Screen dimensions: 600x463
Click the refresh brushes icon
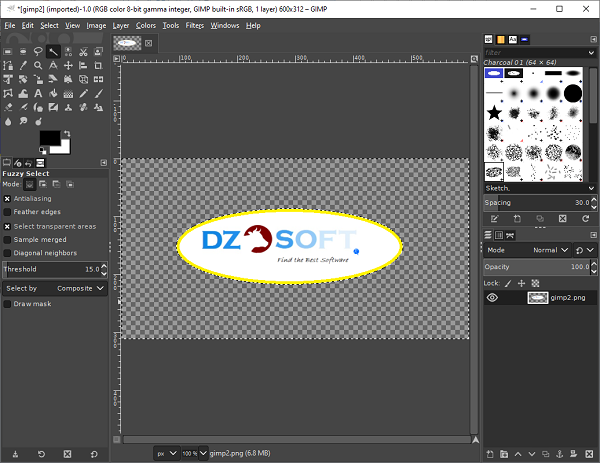click(585, 218)
